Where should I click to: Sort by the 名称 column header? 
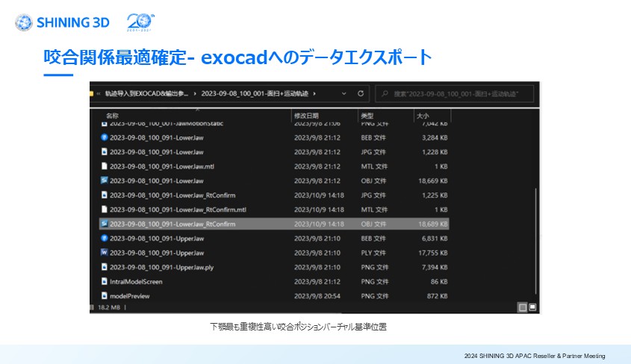click(112, 116)
